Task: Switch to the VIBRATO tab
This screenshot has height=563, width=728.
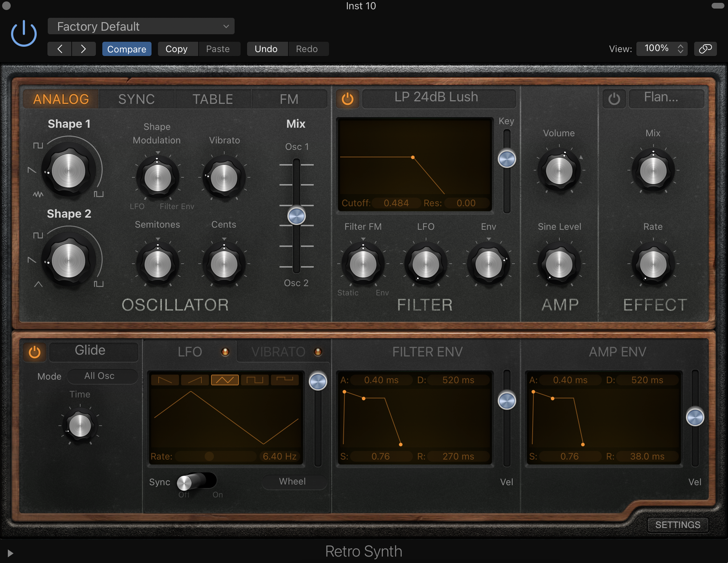Action: pos(278,352)
